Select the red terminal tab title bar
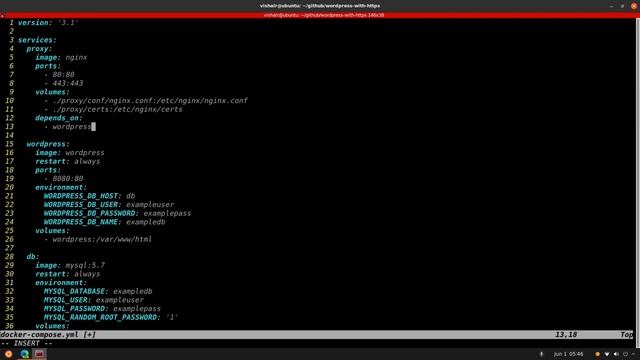640x360 pixels. (320, 15)
